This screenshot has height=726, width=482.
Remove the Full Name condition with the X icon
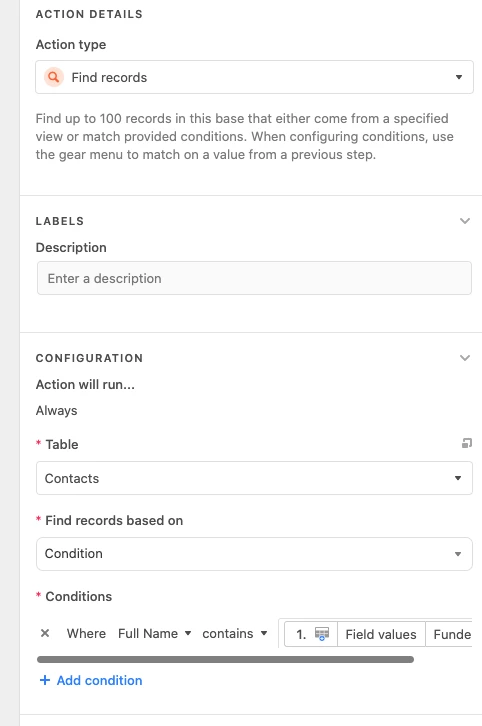tap(45, 633)
